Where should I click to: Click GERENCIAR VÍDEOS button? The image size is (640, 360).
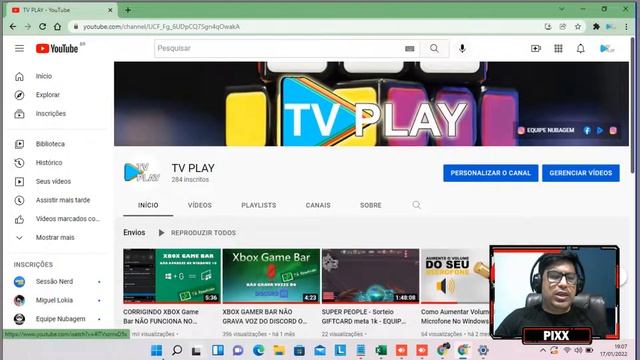point(581,173)
